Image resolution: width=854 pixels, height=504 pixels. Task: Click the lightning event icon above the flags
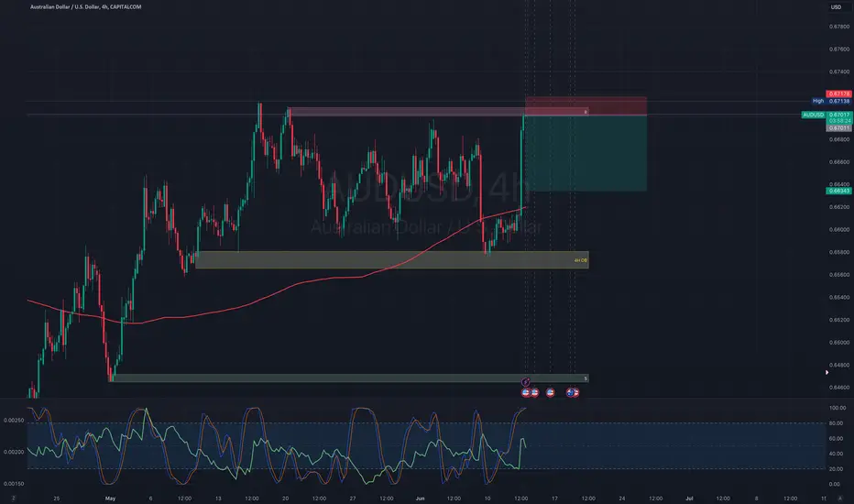(x=526, y=382)
